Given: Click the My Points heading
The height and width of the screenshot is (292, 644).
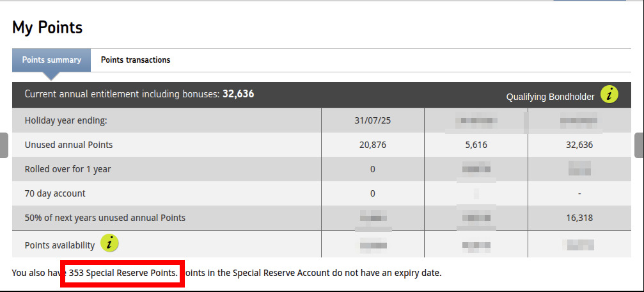Looking at the screenshot, I should tap(47, 28).
